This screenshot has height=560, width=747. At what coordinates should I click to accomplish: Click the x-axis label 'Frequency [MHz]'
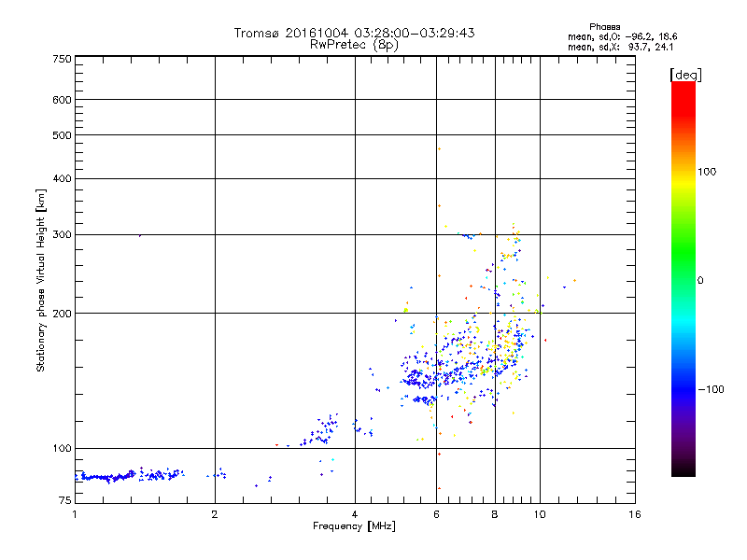pyautogui.click(x=354, y=526)
